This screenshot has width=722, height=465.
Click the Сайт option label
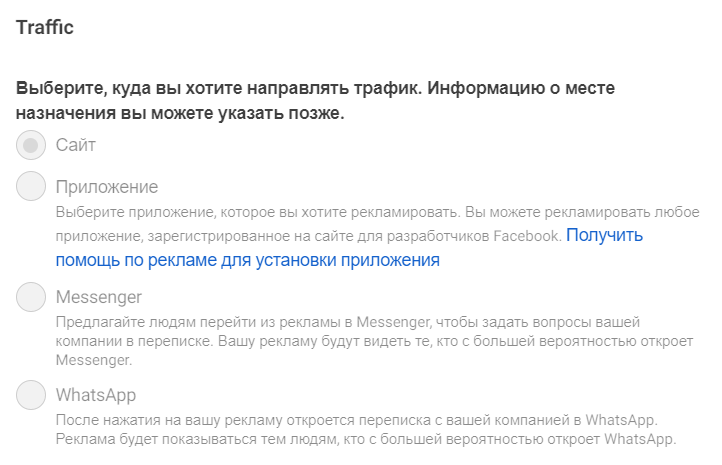pyautogui.click(x=76, y=145)
